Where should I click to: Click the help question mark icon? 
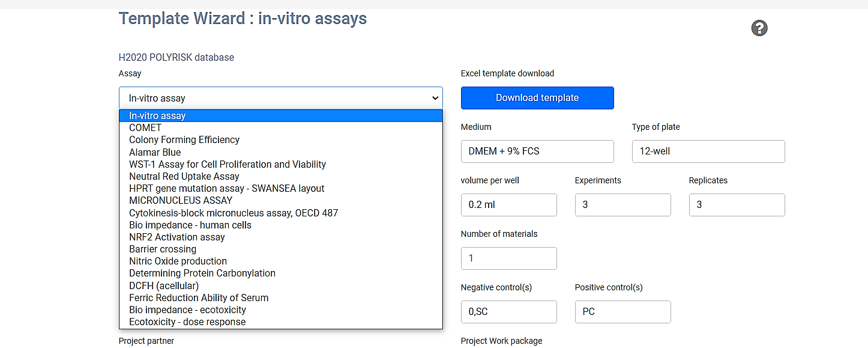pyautogui.click(x=759, y=28)
